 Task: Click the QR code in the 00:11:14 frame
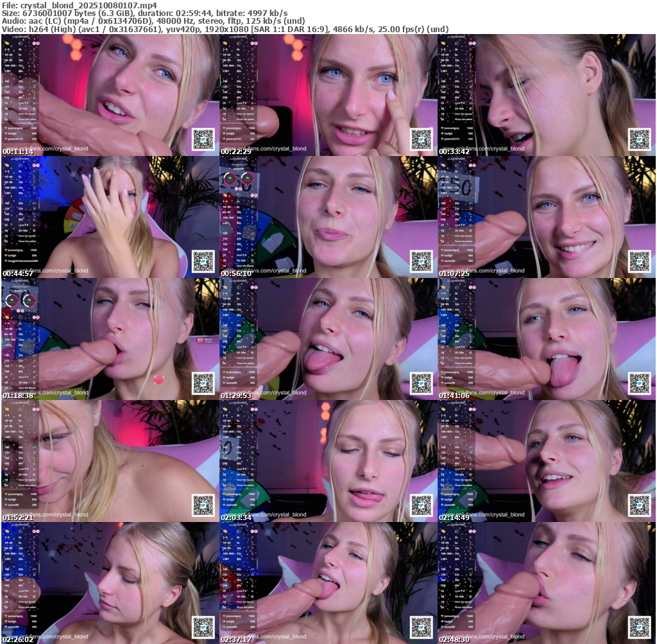(x=203, y=139)
